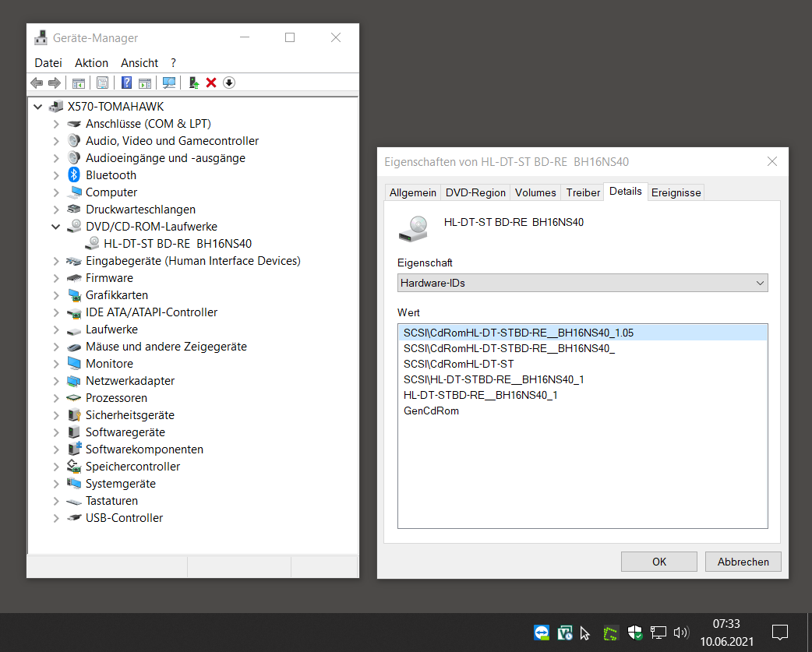
Task: Click the Netzwerkadapter icon
Action: click(x=74, y=381)
